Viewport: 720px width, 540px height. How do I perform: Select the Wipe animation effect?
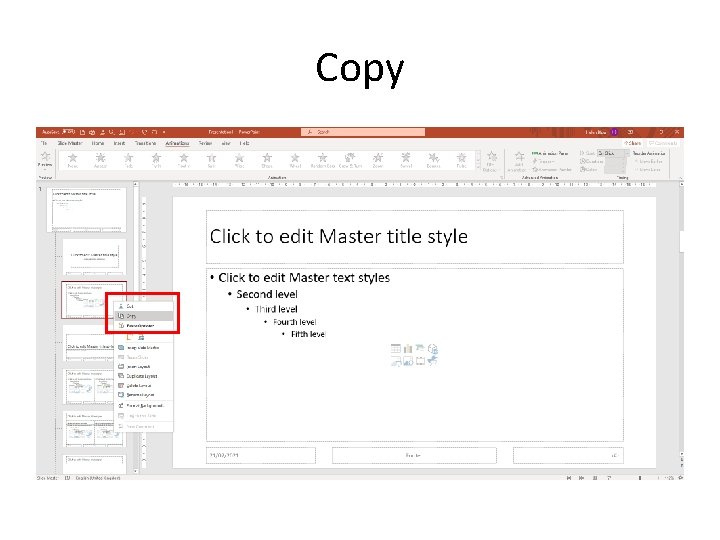tap(239, 160)
